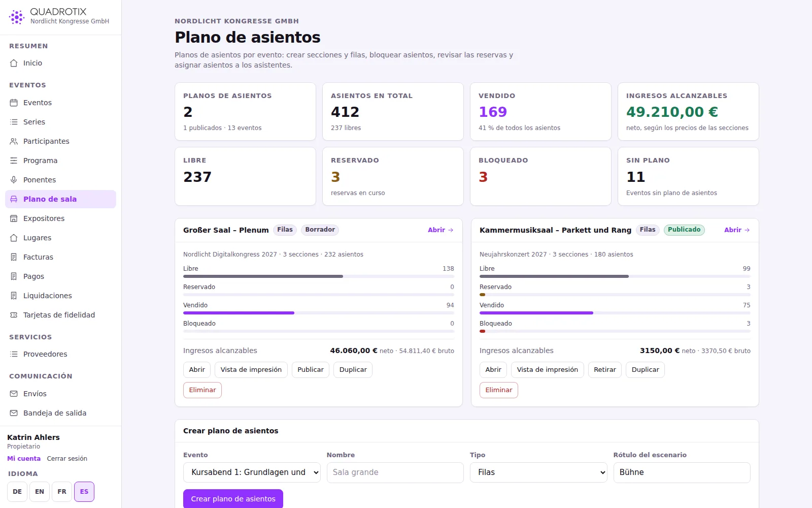Click the Ponentes microphone icon
Screen dimensions: 812x508
point(14,180)
